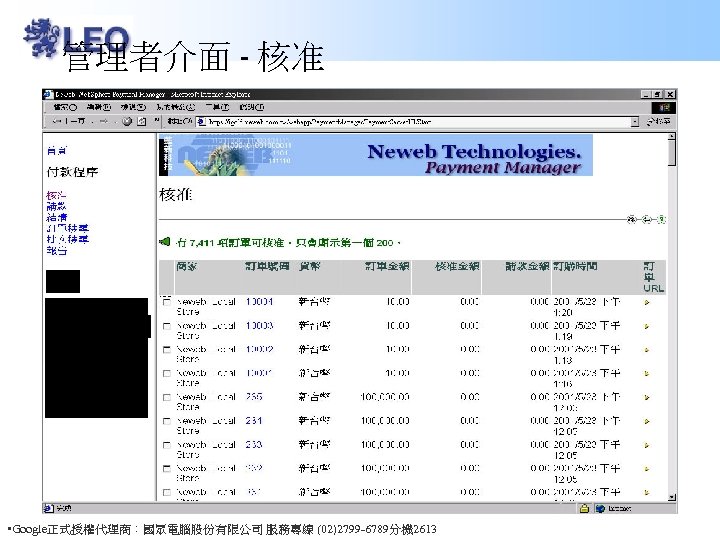This screenshot has width=720, height=540.
Task: Open the 核准 approve link in sidebar
Action: 56,195
